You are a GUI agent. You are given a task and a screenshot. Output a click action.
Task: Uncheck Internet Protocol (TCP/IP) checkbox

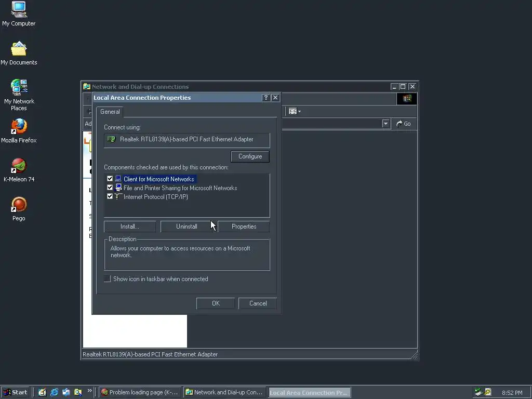coord(110,196)
